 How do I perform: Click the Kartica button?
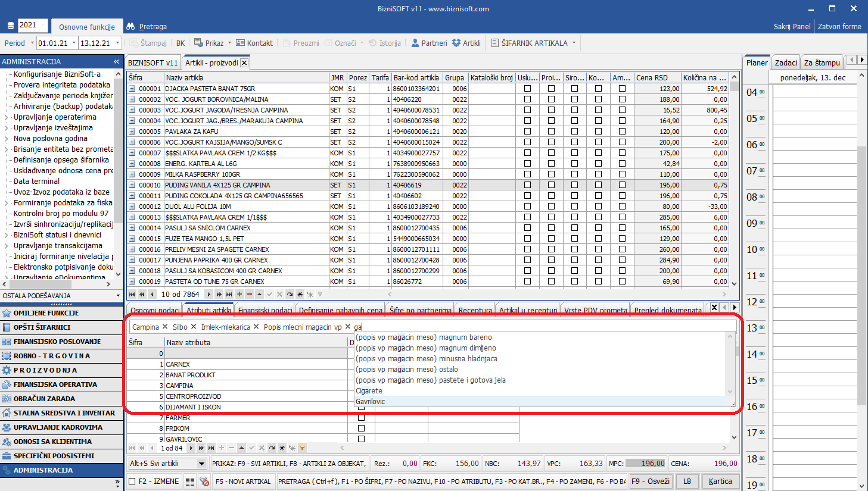(720, 481)
